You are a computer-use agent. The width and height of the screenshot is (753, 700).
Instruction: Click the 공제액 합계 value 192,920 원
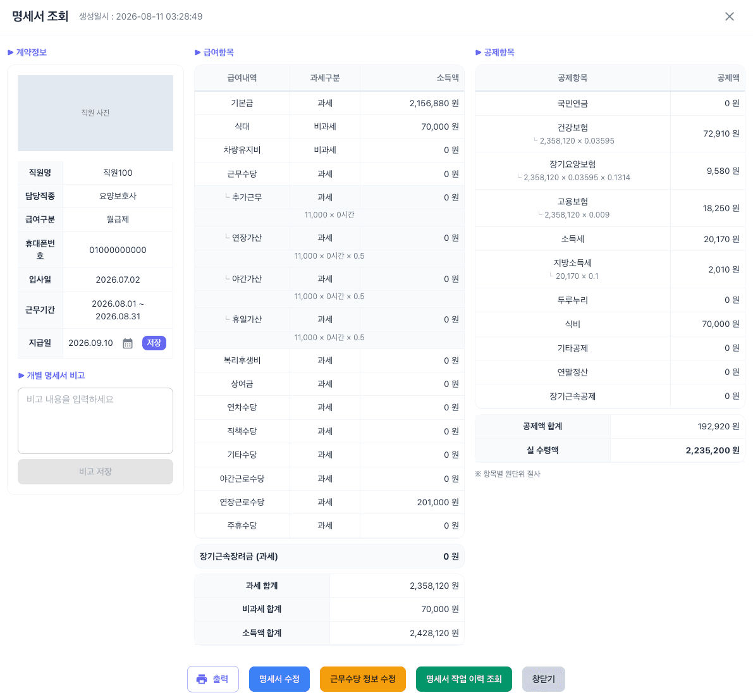coord(718,427)
